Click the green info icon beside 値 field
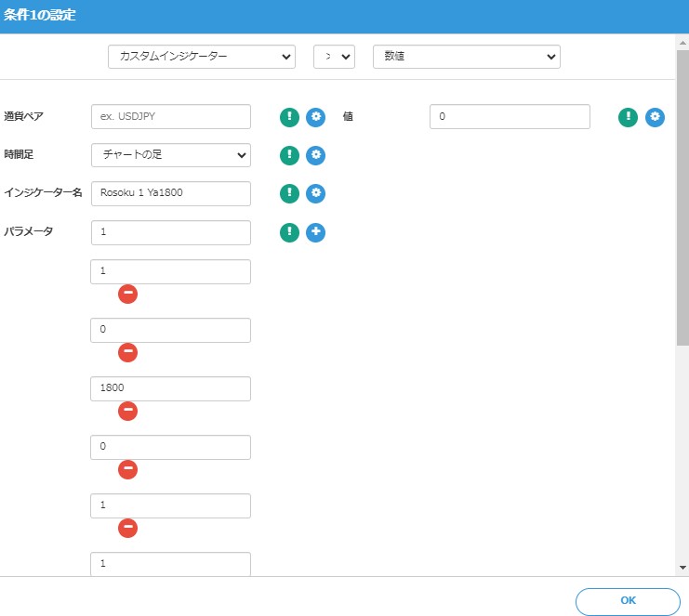 pyautogui.click(x=629, y=117)
